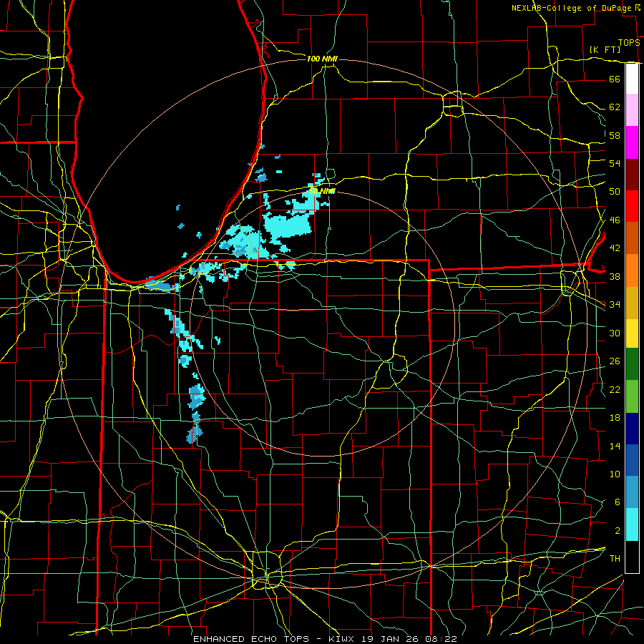This screenshot has height=644, width=644.
Task: Click the steel blue 10 kft swatch
Action: (x=632, y=492)
